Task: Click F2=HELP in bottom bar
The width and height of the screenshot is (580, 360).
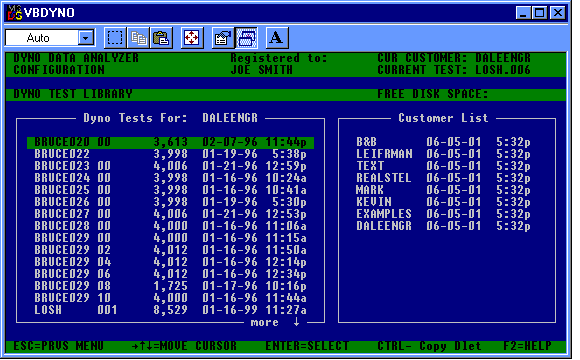Action: tap(527, 346)
